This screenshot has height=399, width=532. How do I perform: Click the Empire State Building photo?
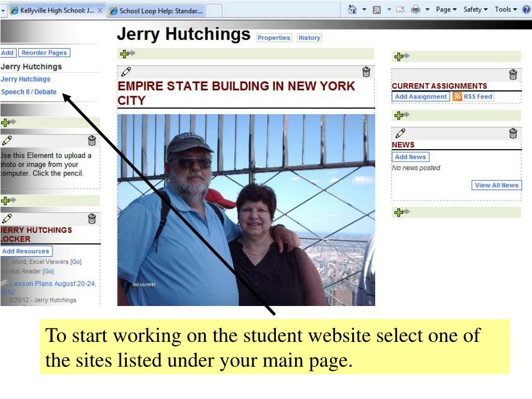(x=246, y=210)
